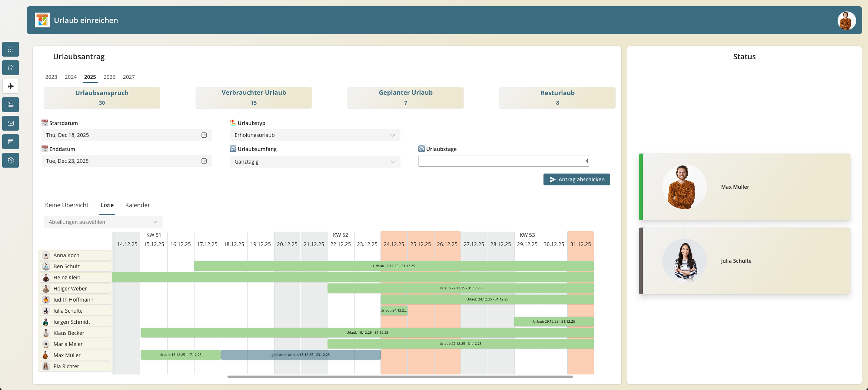Select the Keine Übersicht tab
Viewport: 868px width, 390px height.
67,205
